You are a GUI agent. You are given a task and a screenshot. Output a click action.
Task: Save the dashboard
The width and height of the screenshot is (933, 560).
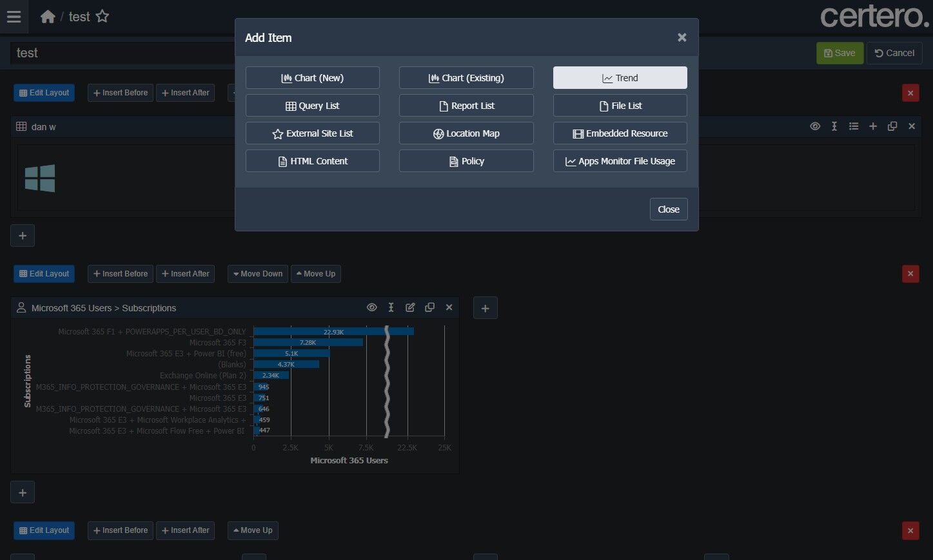pos(840,53)
